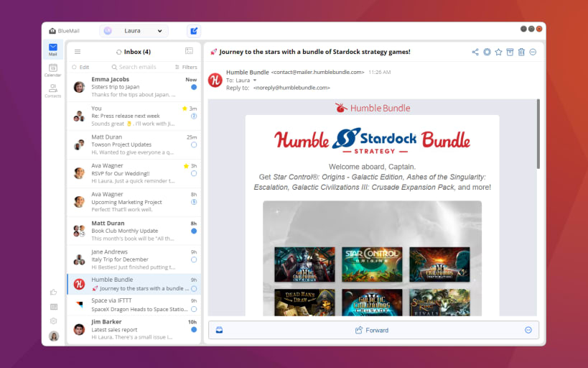
Task: Click the profile avatar at sidebar bottom
Action: (54, 336)
